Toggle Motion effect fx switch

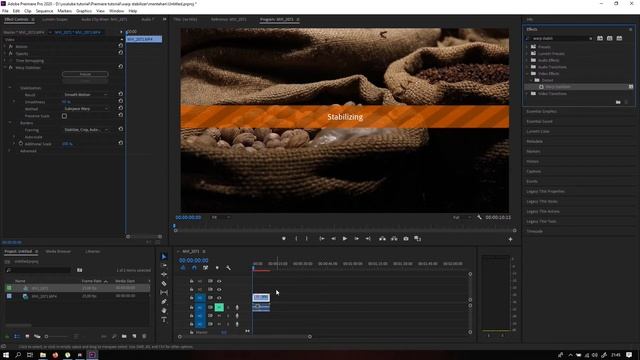[11, 47]
